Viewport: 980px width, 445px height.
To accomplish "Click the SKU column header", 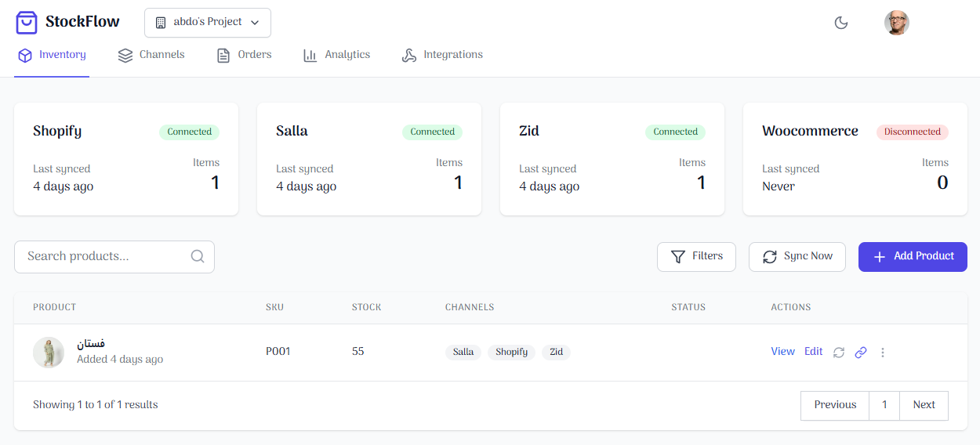I will tap(274, 308).
